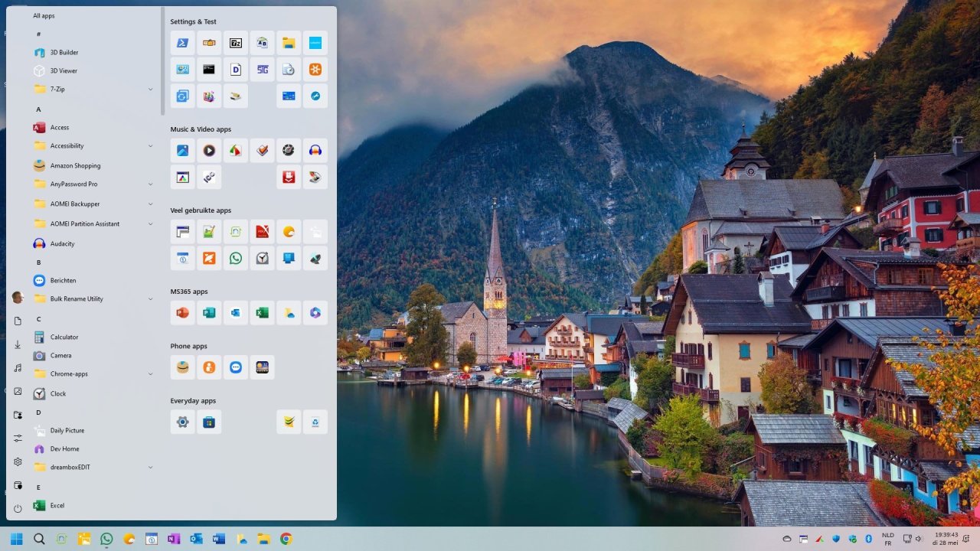Open the Settings gear under Everyday apps
This screenshot has height=551, width=980.
click(x=182, y=422)
